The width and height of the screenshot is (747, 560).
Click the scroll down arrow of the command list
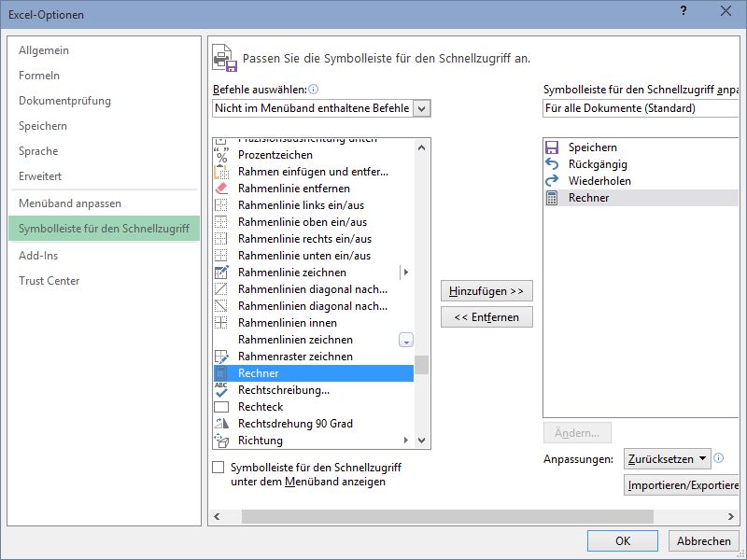coord(422,441)
